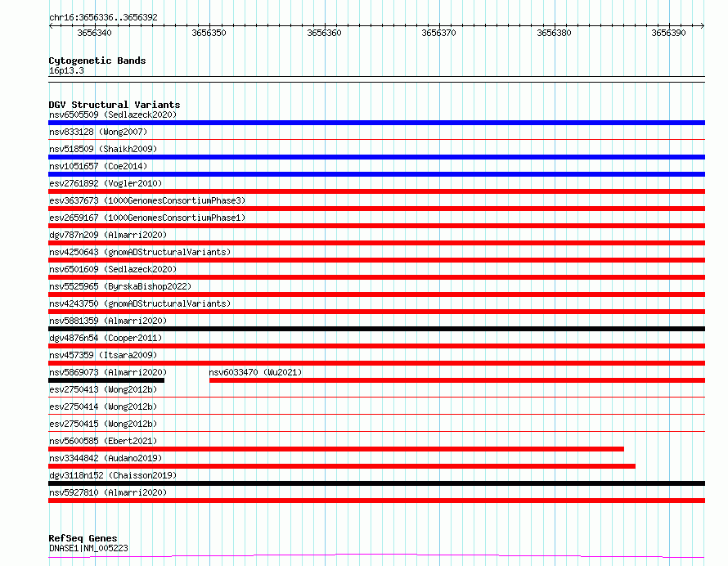The image size is (728, 566).
Task: Select the nsv3344842 (Audano2019) label
Action: coord(106,458)
